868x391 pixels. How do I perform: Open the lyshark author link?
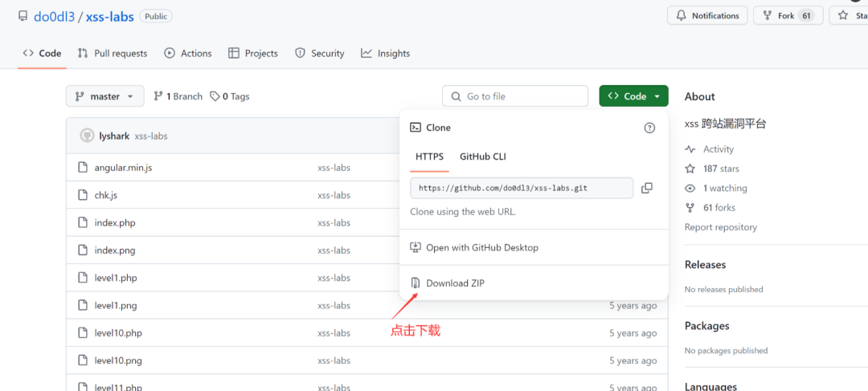coord(115,136)
